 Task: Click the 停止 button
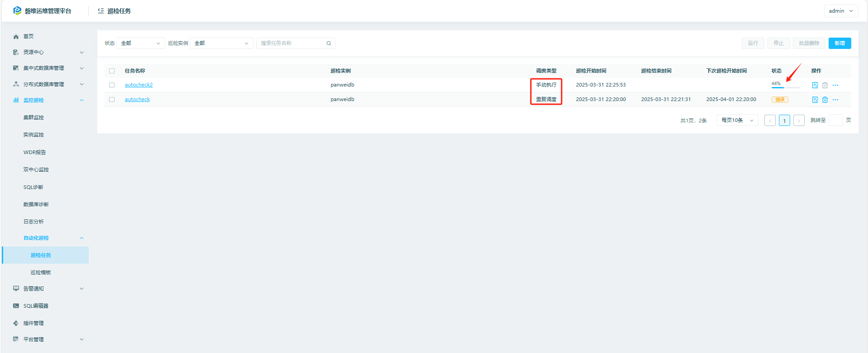pyautogui.click(x=778, y=43)
